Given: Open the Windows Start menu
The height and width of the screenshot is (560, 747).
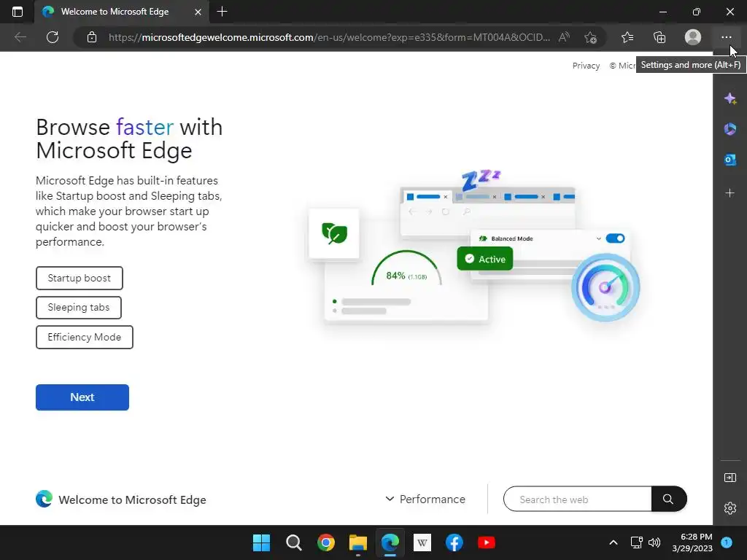Looking at the screenshot, I should tap(261, 542).
